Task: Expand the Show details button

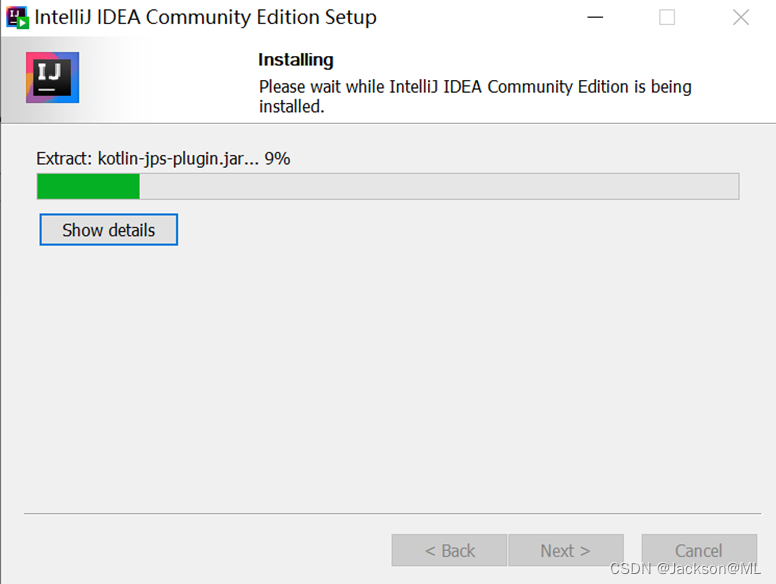Action: (x=108, y=230)
